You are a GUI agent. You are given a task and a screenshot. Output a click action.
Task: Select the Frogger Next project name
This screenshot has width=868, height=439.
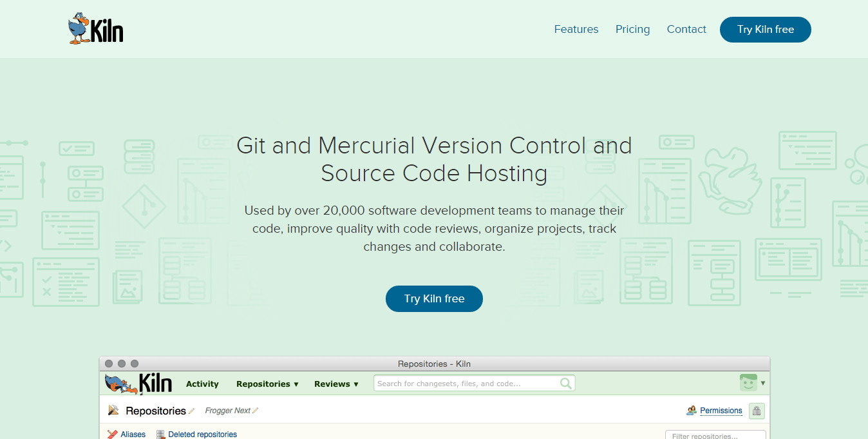pyautogui.click(x=227, y=411)
